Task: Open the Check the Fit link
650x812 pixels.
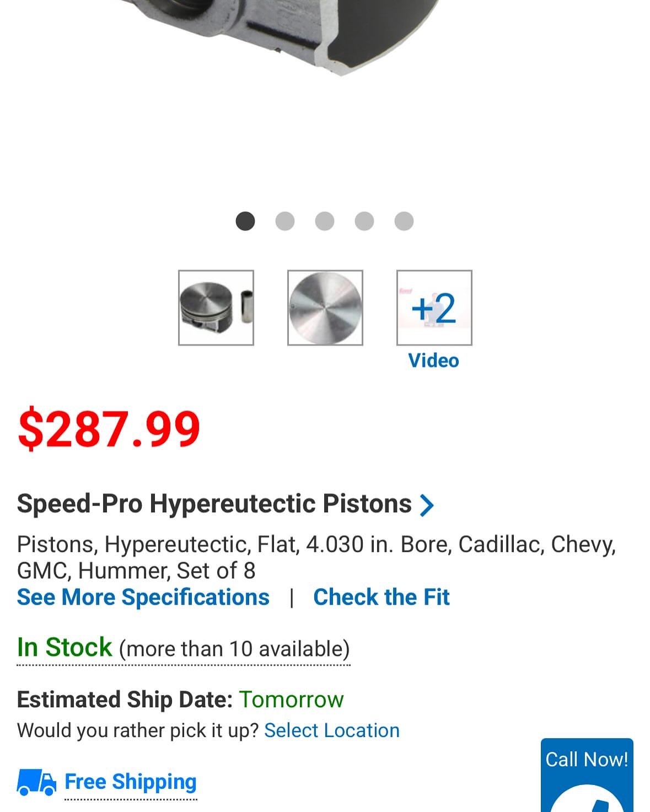Action: pos(382,597)
